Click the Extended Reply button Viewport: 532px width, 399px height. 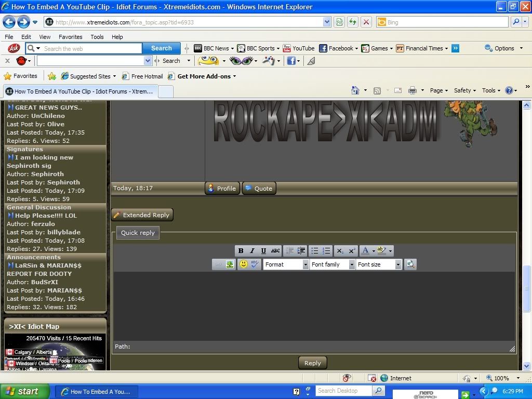[x=142, y=215]
